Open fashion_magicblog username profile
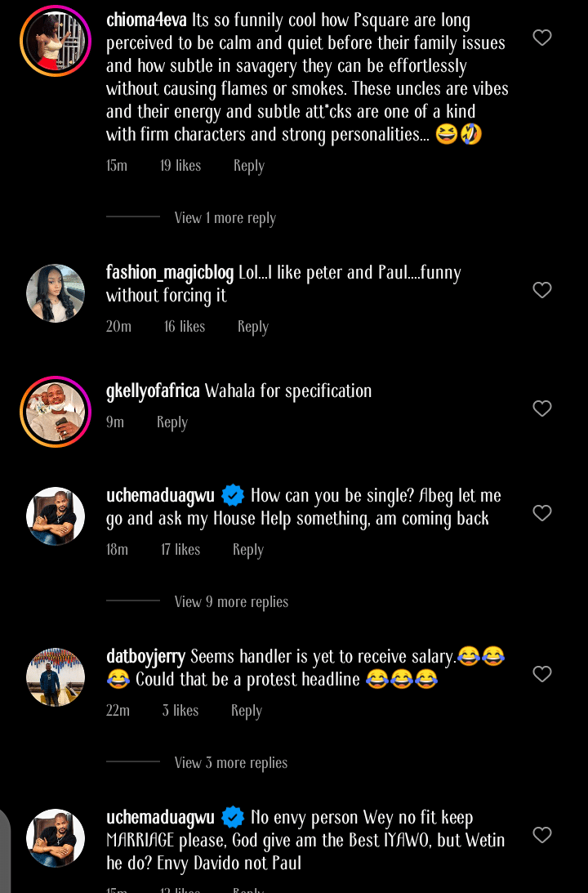This screenshot has width=588, height=893. [x=170, y=273]
